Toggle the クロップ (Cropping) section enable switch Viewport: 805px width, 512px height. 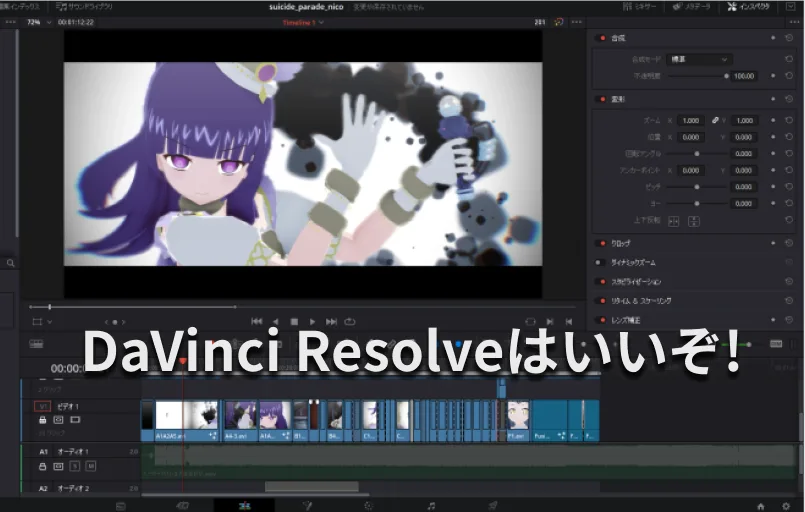click(x=601, y=243)
